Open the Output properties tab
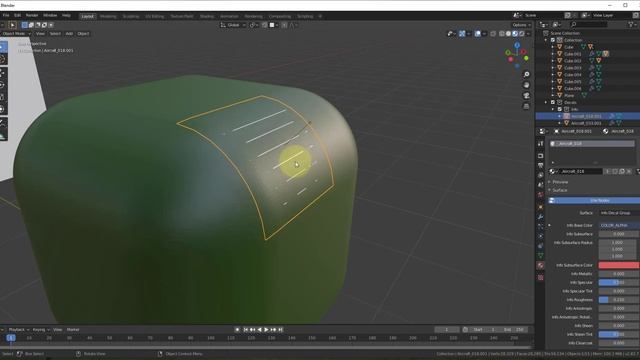This screenshot has width=640, height=360. (x=540, y=165)
